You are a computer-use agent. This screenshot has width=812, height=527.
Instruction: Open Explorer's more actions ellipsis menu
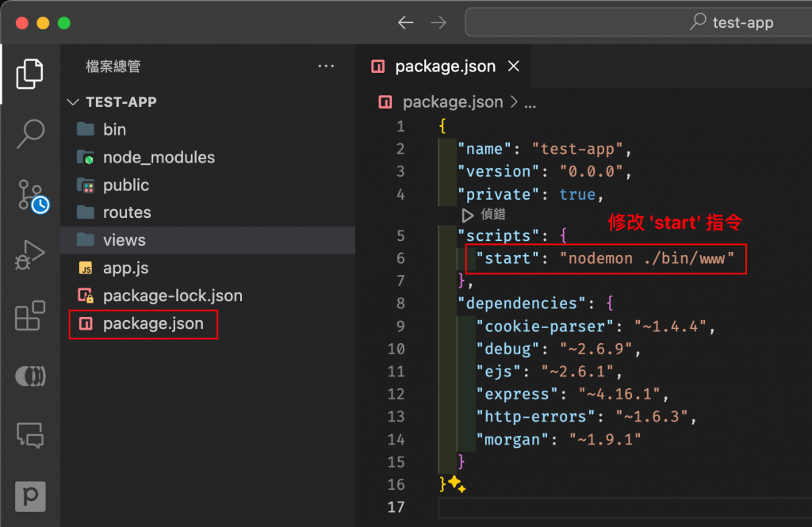click(x=326, y=67)
